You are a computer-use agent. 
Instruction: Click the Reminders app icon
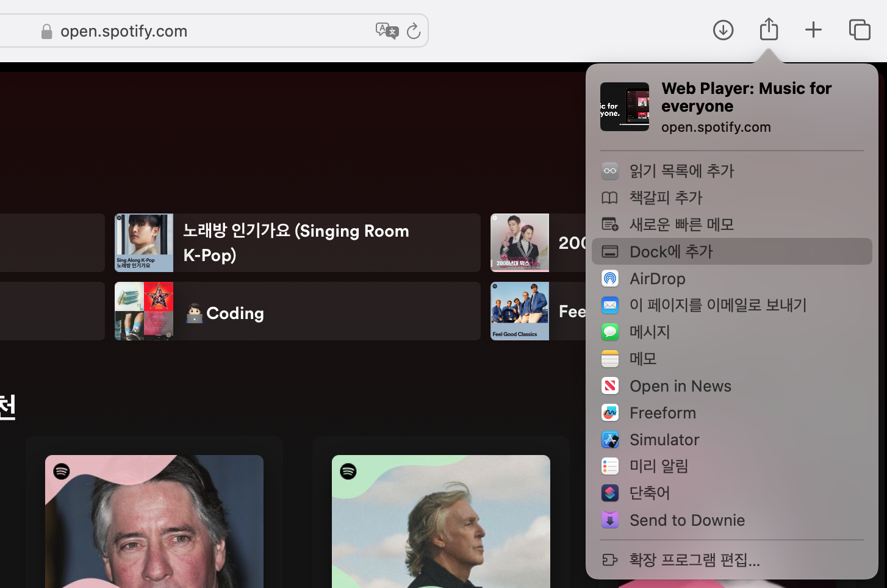(x=610, y=466)
